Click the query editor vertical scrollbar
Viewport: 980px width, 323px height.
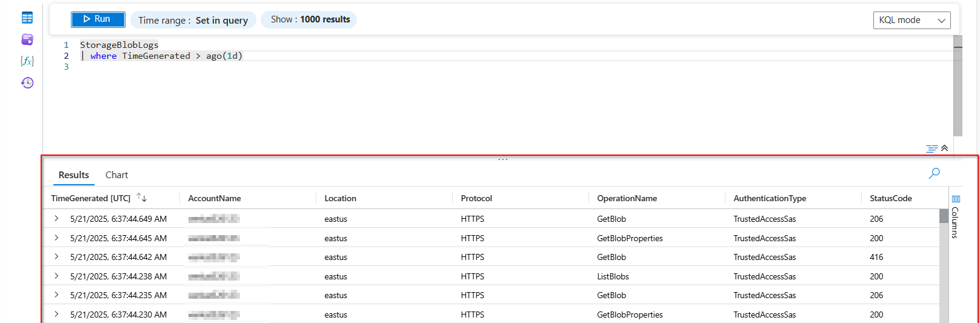tap(958, 85)
